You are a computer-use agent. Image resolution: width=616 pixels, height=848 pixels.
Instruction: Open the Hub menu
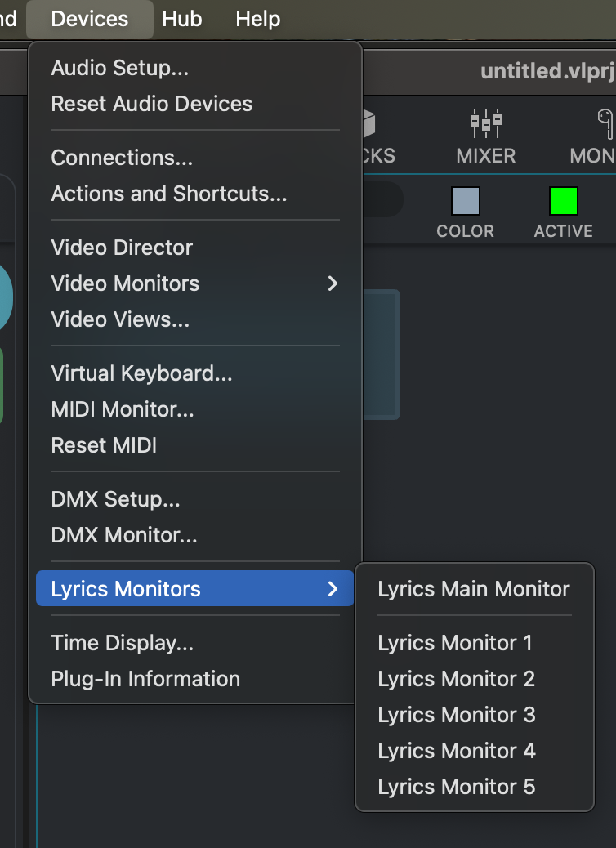(181, 19)
